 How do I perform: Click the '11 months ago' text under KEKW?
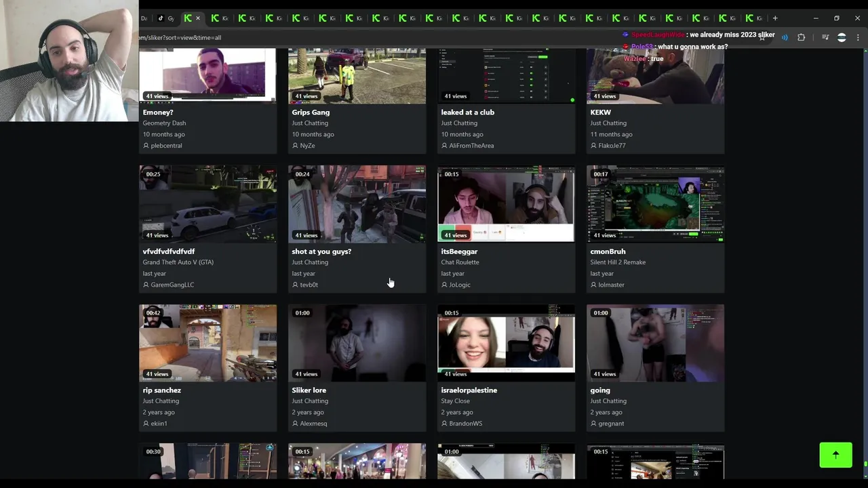point(611,134)
